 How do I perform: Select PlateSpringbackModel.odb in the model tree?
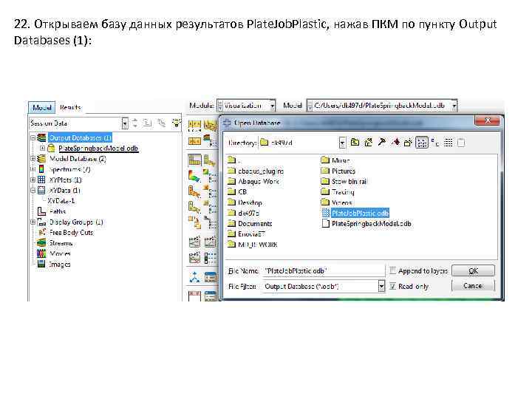[x=98, y=149]
